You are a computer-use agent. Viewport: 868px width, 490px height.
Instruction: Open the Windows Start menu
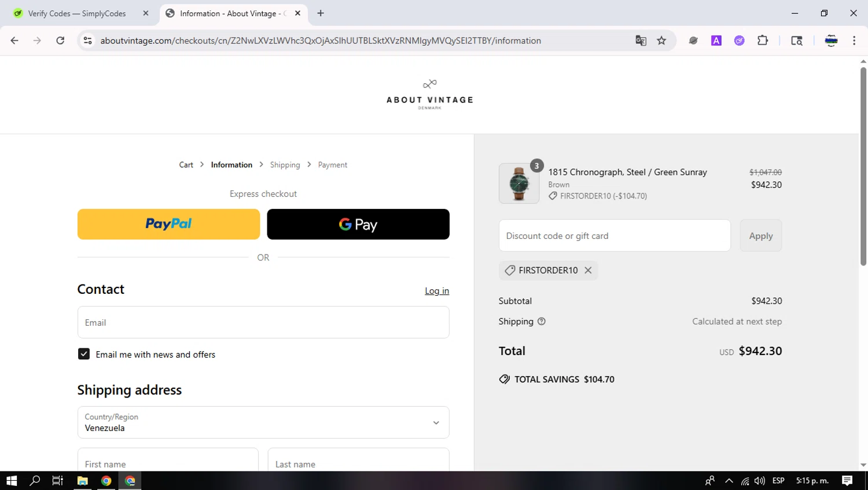point(12,481)
